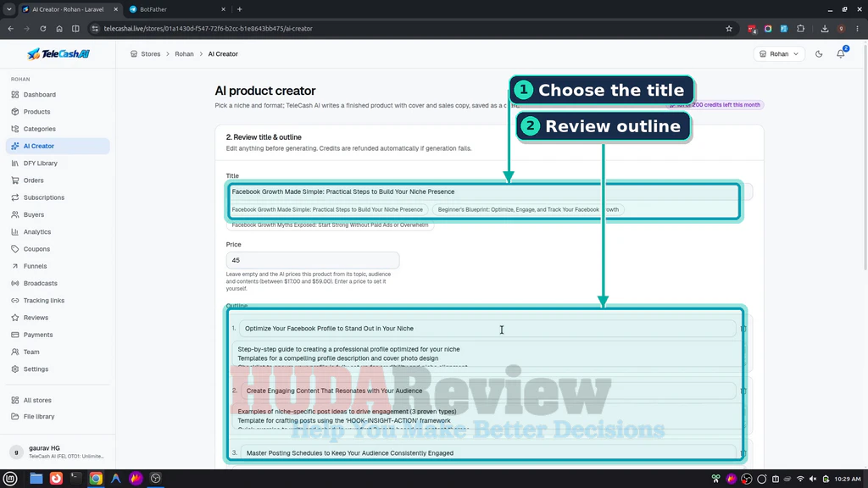
Task: Bookmark this page with the star icon
Action: point(729,29)
